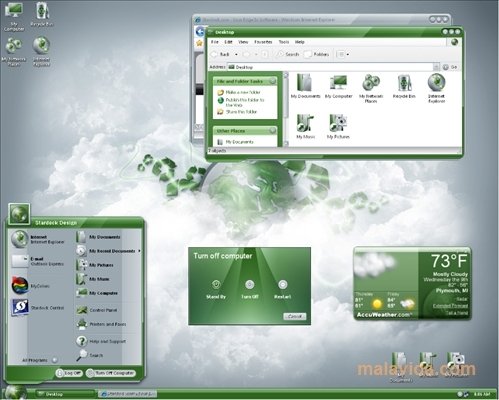This screenshot has height=400, width=499.
Task: Switch to Internet Explorer taskbar button
Action: click(x=128, y=394)
